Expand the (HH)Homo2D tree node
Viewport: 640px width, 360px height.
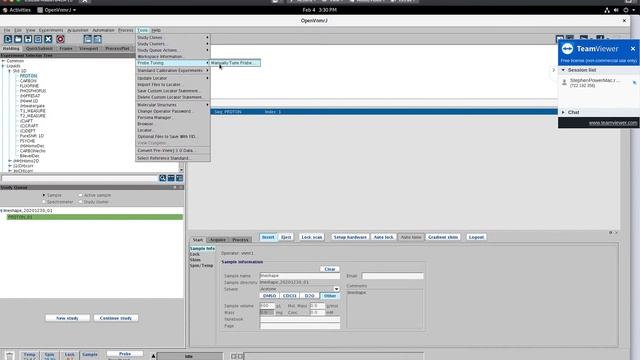[10, 161]
